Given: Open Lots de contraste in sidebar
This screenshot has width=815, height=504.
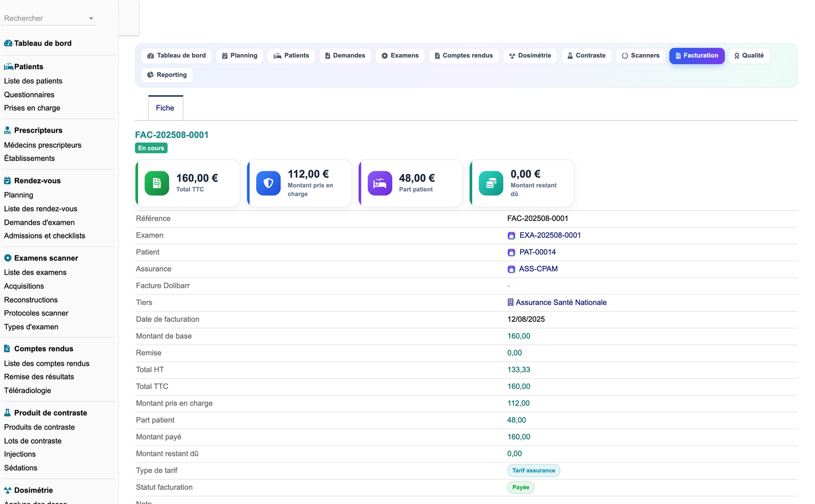Looking at the screenshot, I should coord(33,441).
